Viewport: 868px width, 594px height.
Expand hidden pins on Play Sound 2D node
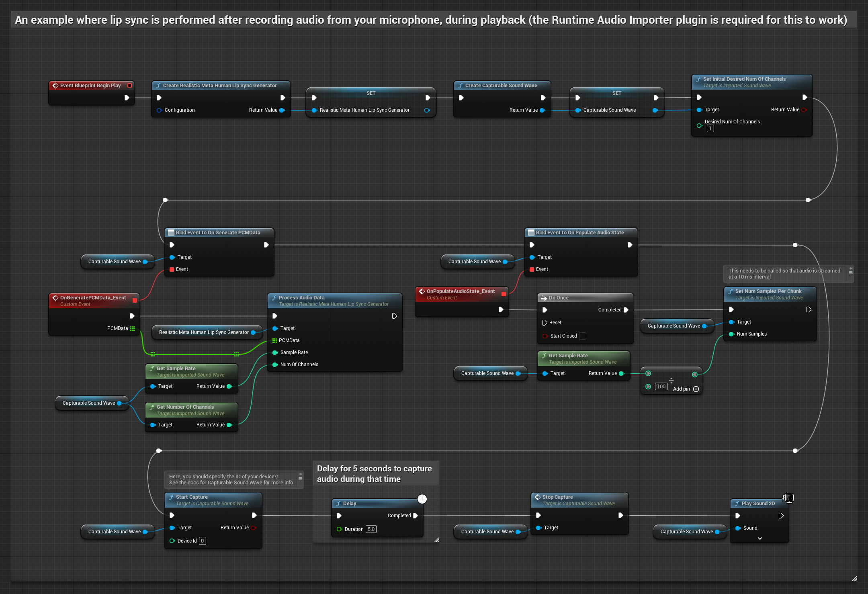tap(759, 538)
